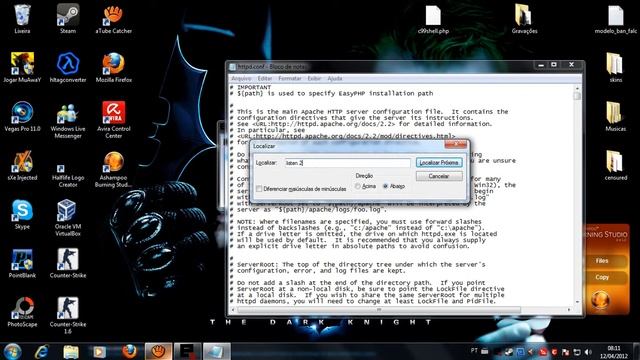Select the skins folder on desktop
The height and width of the screenshot is (360, 640).
coord(616,68)
